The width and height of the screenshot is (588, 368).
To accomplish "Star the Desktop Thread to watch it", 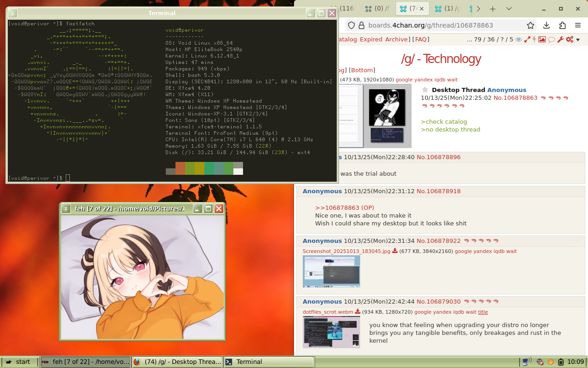I will pos(425,90).
